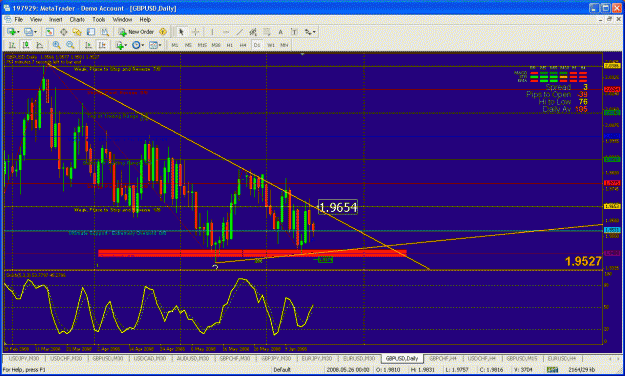
Task: Select the red support zone rectangle
Action: tap(252, 253)
